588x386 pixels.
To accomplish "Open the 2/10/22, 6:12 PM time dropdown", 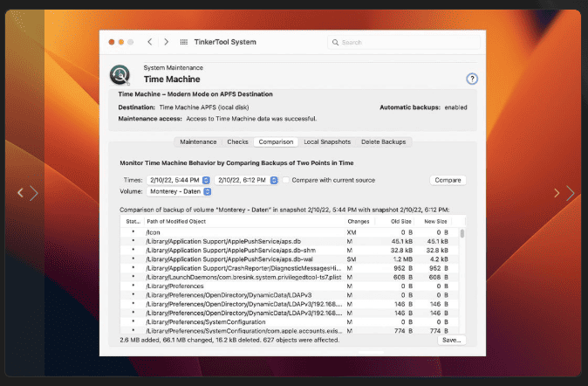I will tap(246, 180).
